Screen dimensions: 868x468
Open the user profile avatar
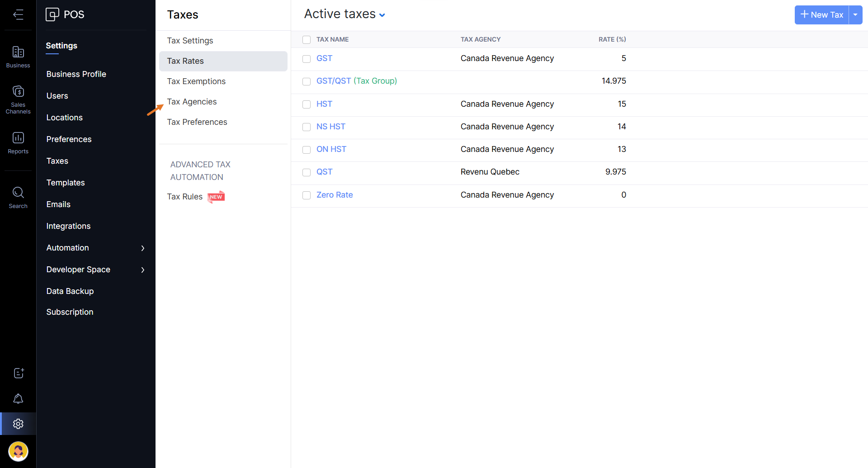coord(18,451)
